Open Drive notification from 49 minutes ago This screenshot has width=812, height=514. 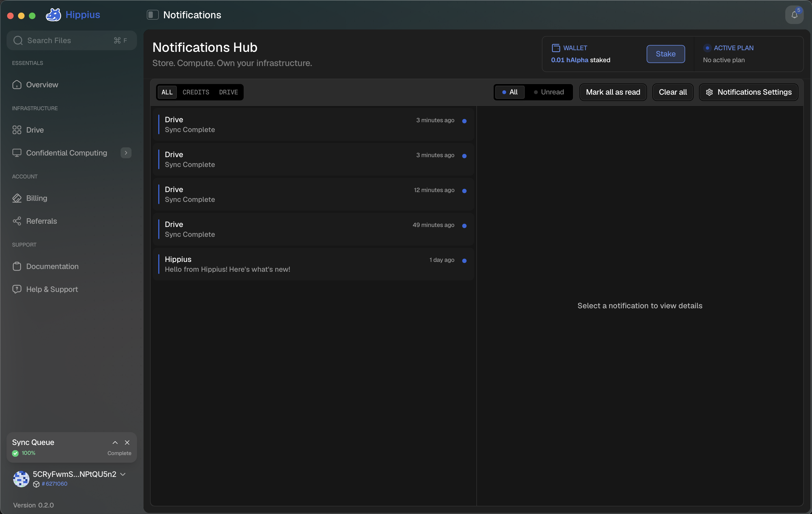point(313,229)
